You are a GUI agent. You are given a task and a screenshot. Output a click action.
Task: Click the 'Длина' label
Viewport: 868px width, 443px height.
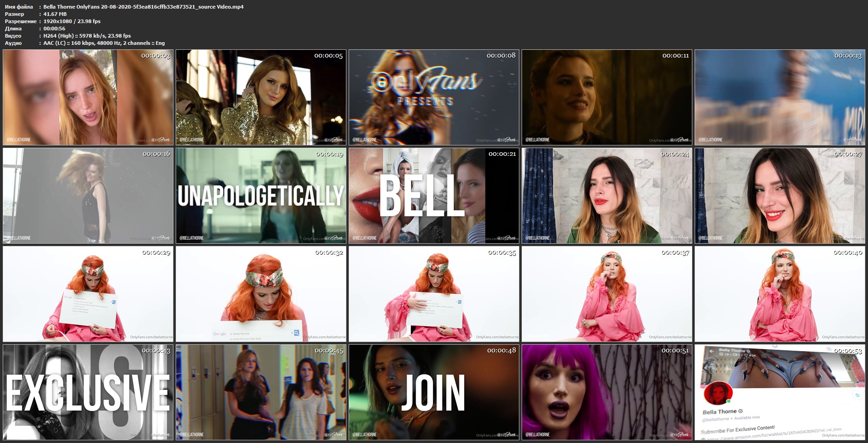(13, 29)
